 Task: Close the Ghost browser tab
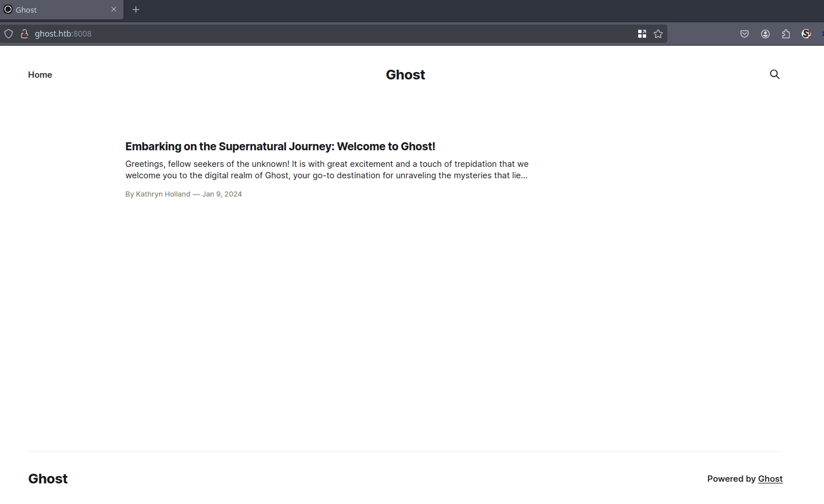[x=114, y=10]
